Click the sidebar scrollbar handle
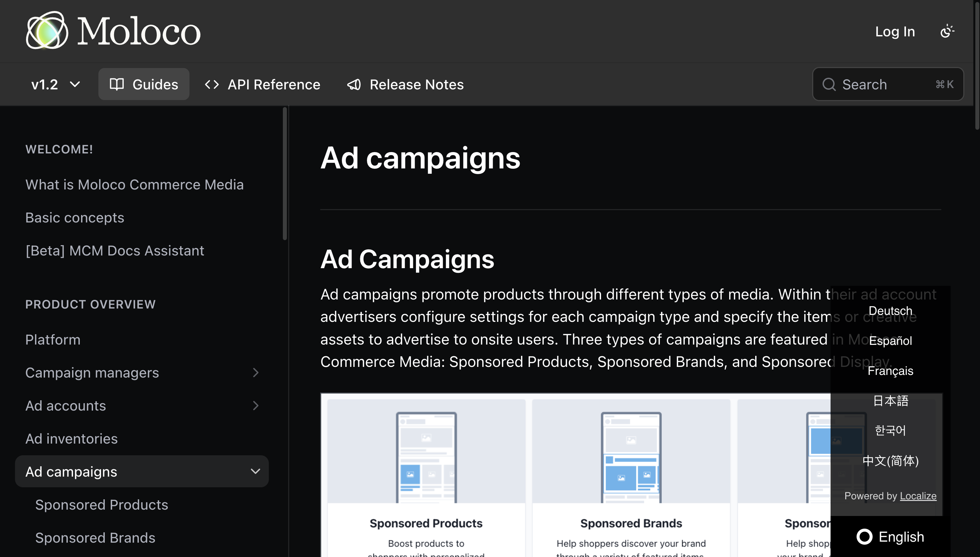The width and height of the screenshot is (980, 557). [x=285, y=174]
